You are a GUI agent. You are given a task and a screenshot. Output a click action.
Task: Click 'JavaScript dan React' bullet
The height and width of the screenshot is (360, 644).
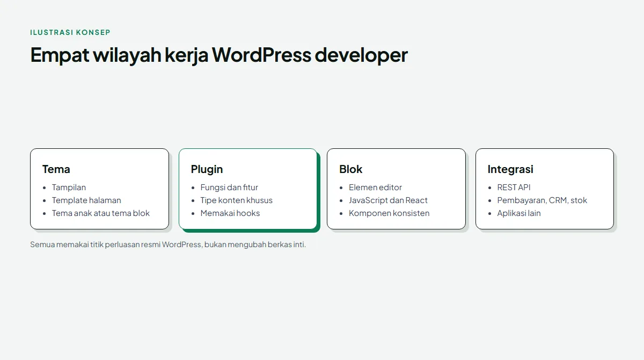(388, 200)
